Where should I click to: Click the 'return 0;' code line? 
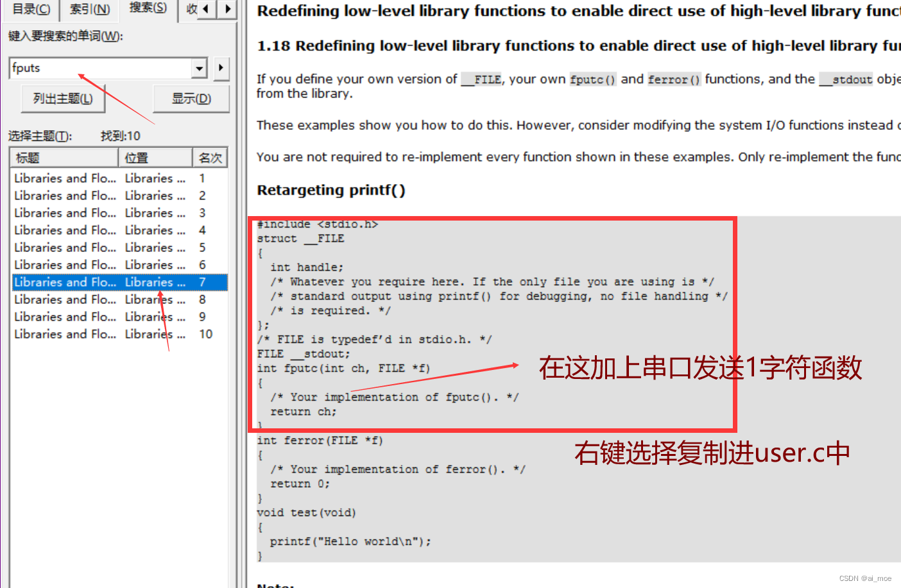(x=300, y=484)
